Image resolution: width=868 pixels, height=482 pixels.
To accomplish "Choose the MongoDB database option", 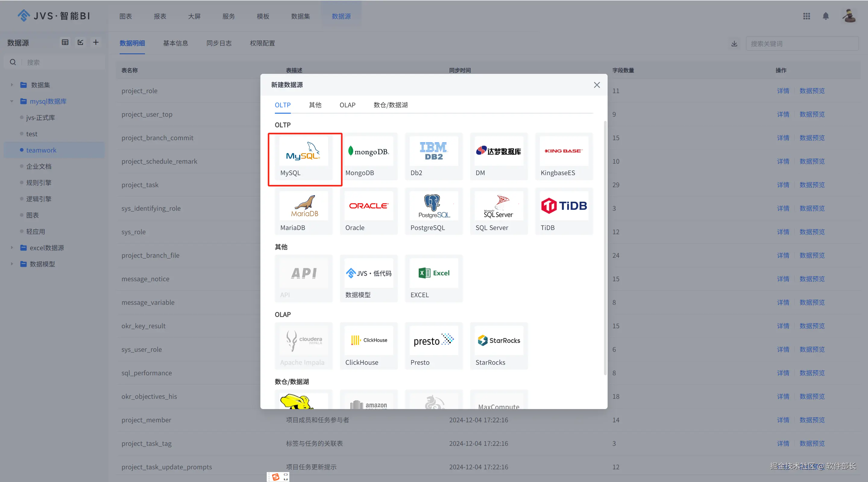I will click(x=369, y=157).
